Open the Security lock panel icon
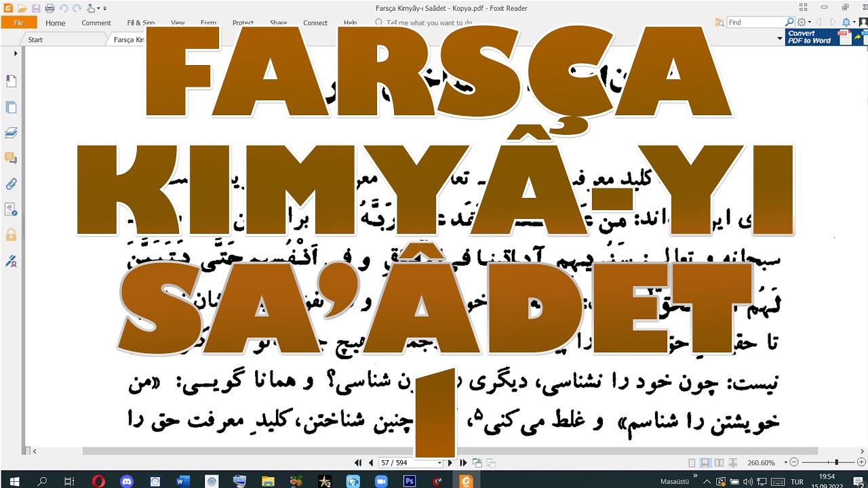868x488 pixels. point(11,235)
